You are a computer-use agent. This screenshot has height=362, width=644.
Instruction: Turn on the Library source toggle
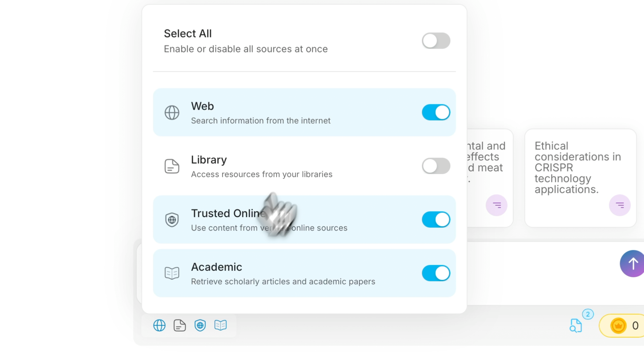click(436, 166)
